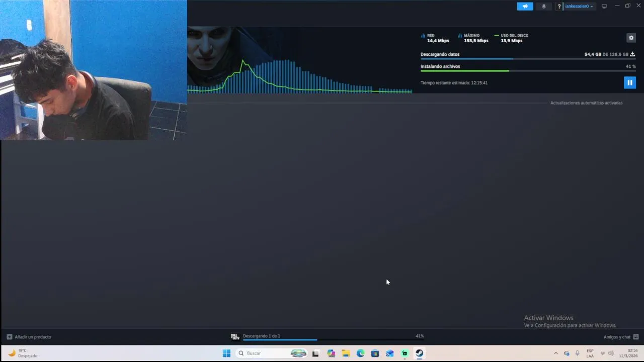This screenshot has width=644, height=362.
Task: Pause the current download
Action: point(629,82)
